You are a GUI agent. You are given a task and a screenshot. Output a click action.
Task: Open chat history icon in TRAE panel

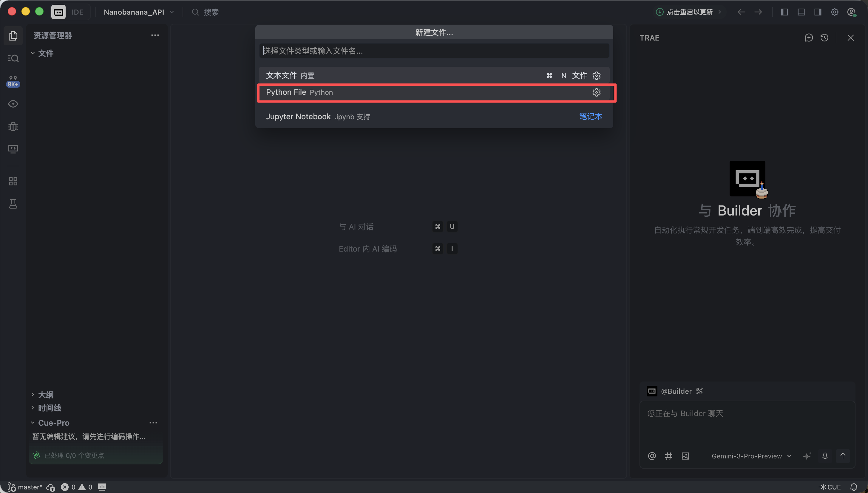point(824,38)
